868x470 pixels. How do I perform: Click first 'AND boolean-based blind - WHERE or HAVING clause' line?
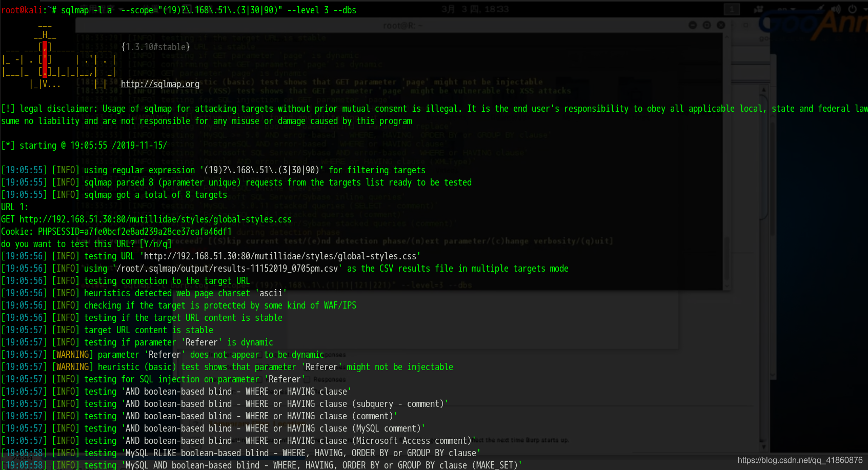pos(176,392)
